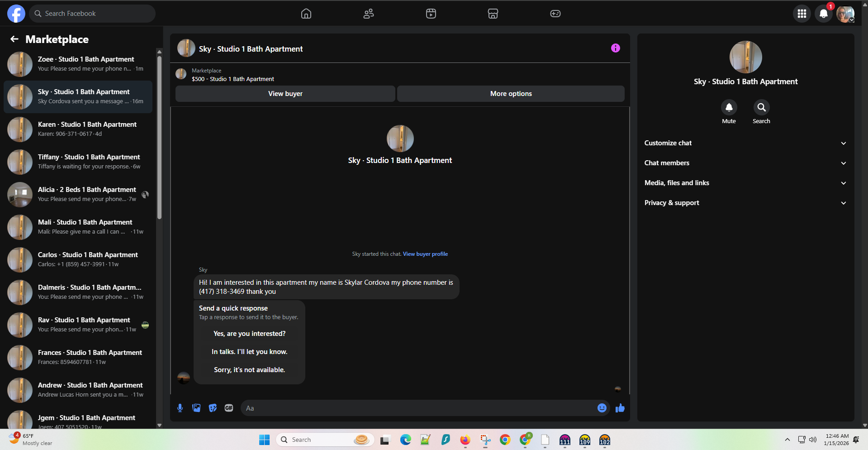Open Task View from the taskbar
Screen dimensions: 868x450
point(385,440)
